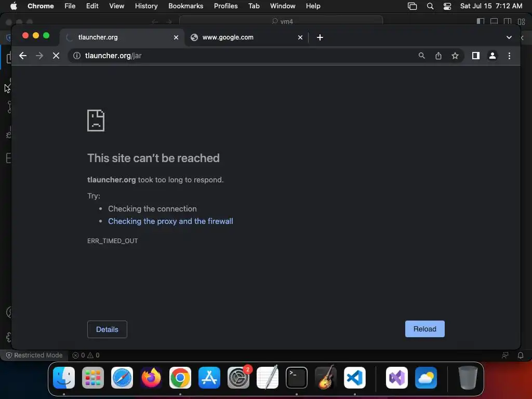Open System Preferences from the Dock
532x399 pixels.
pos(238,378)
